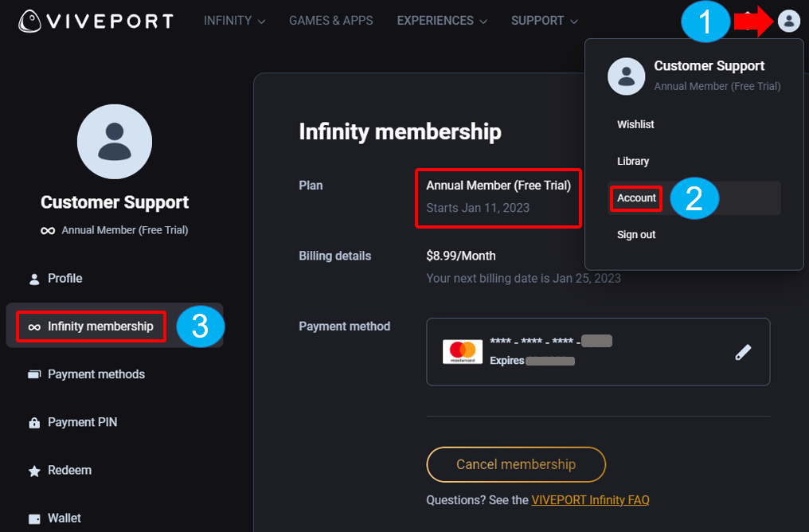Expand the SUPPORT dropdown menu

[545, 21]
